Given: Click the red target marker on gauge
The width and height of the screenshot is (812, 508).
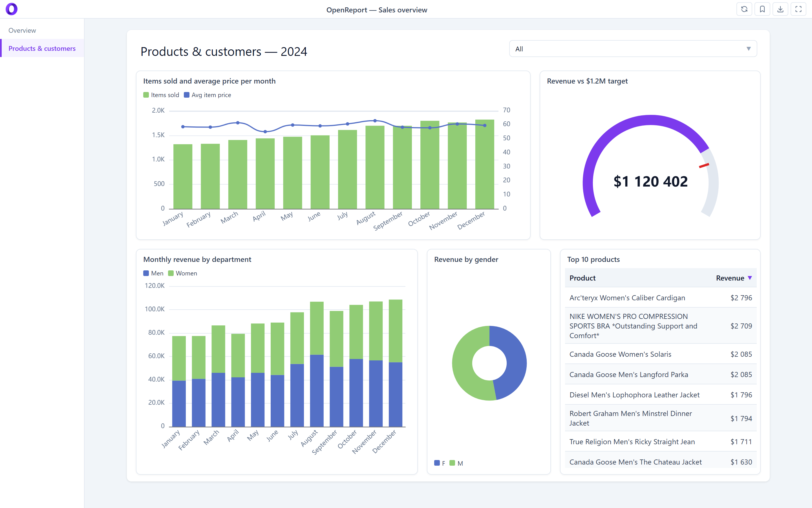Looking at the screenshot, I should tap(704, 165).
